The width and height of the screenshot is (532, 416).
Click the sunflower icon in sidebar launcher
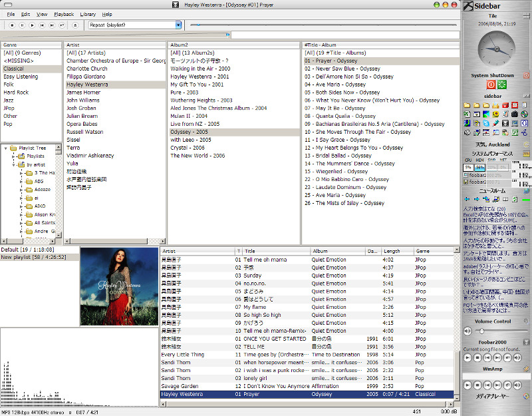pyautogui.click(x=495, y=114)
